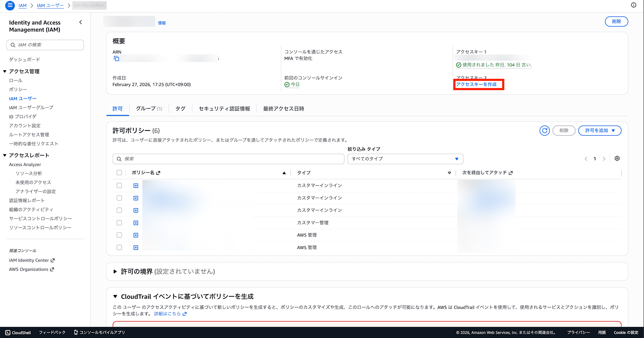Check the last AWS 管理 row checkbox

[x=119, y=247]
